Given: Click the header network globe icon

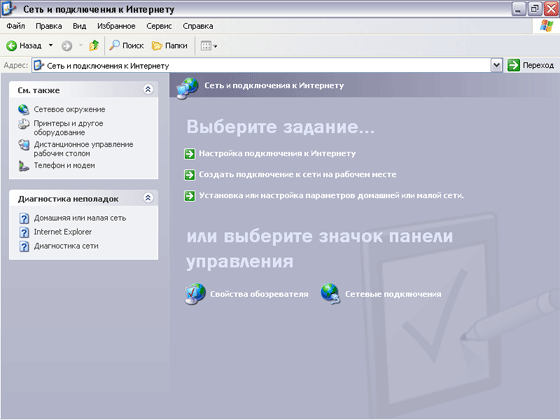Looking at the screenshot, I should [188, 88].
